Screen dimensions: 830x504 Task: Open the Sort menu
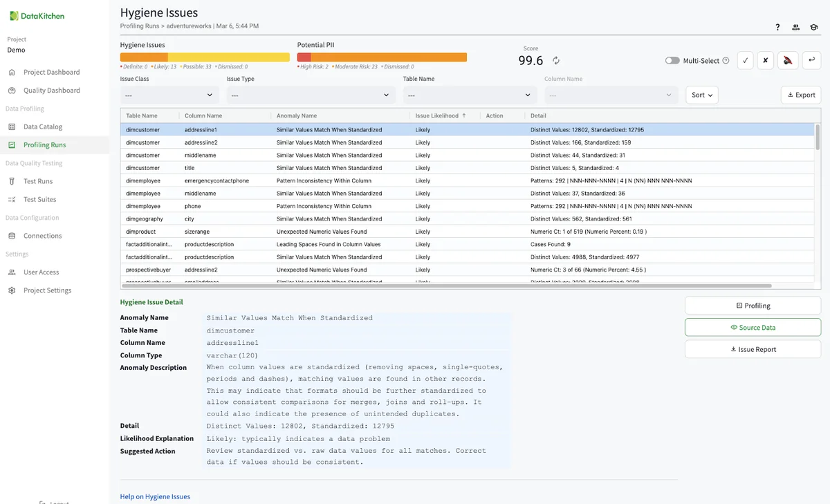(x=701, y=95)
